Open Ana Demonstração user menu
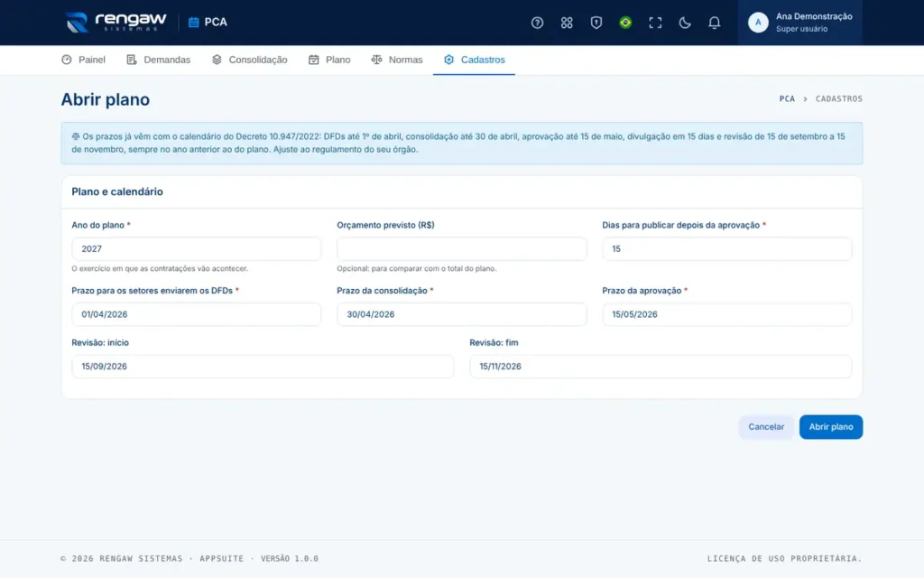The height and width of the screenshot is (578, 924). click(x=799, y=23)
